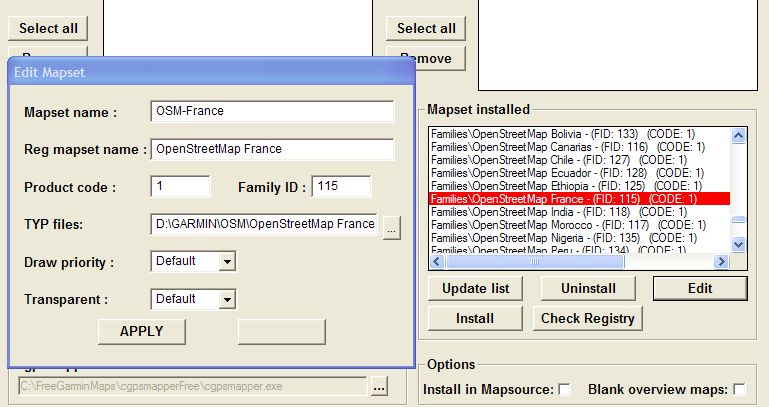This screenshot has height=407, width=769.
Task: Click mapset list scroll right arrow
Action: pos(721,262)
